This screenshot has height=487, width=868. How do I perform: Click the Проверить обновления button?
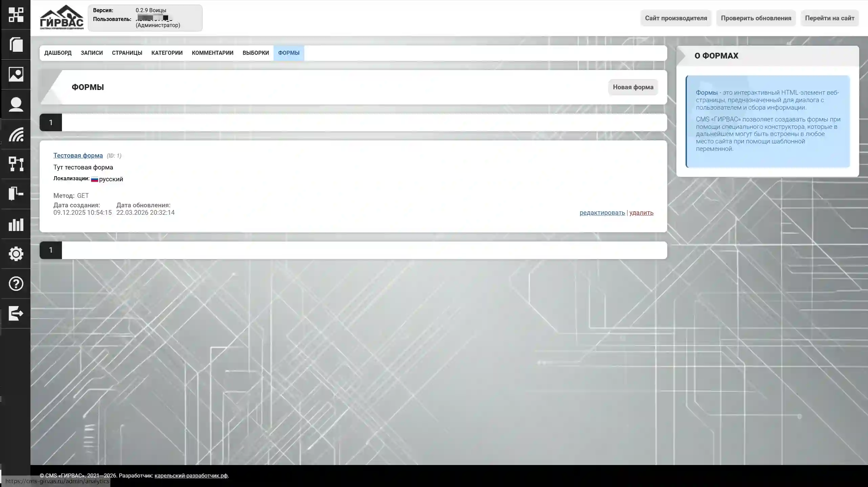[756, 18]
